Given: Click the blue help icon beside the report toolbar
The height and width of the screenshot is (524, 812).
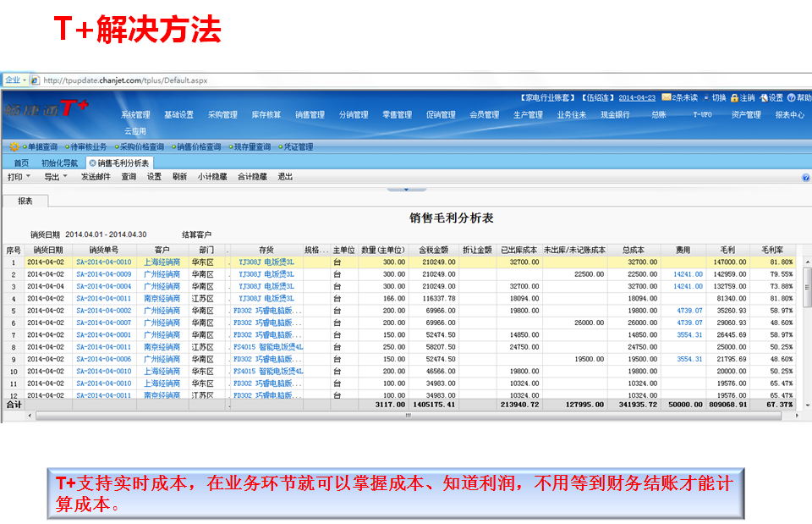Looking at the screenshot, I should 806,178.
